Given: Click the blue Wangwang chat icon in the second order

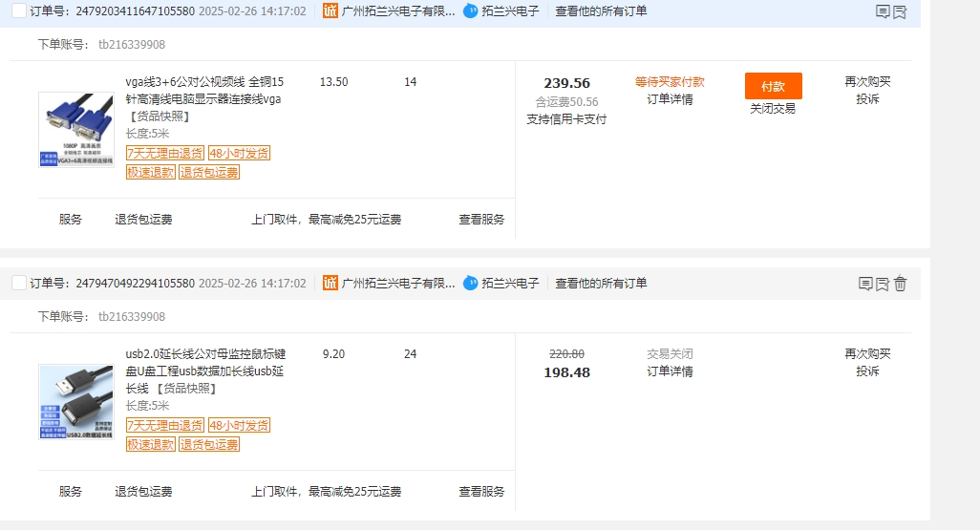Looking at the screenshot, I should coord(471,284).
